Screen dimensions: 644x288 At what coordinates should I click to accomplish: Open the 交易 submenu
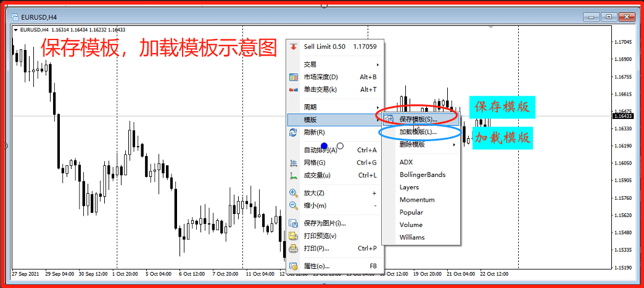click(x=335, y=65)
